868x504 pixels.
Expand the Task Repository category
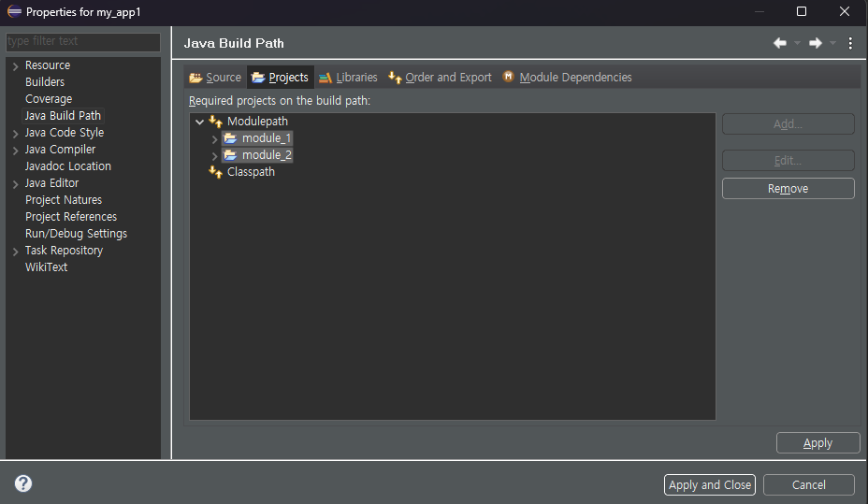click(16, 252)
